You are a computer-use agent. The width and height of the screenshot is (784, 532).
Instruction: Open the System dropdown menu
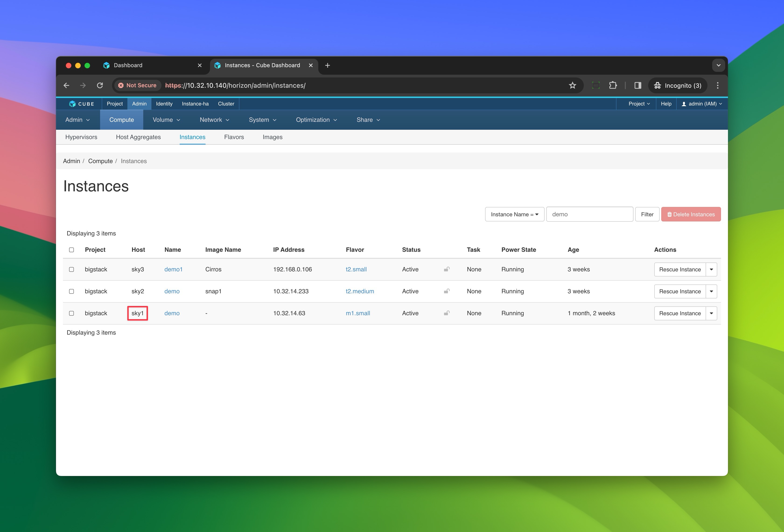point(263,120)
